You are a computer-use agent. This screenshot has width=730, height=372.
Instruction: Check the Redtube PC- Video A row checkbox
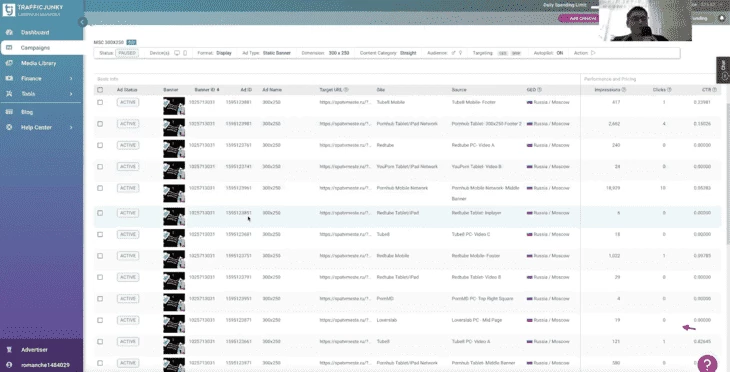pos(100,145)
